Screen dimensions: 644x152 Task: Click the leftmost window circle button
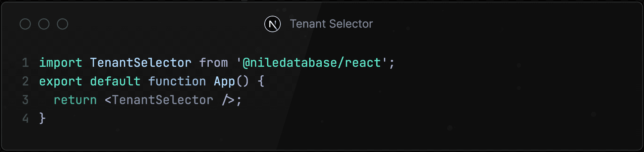pos(25,24)
